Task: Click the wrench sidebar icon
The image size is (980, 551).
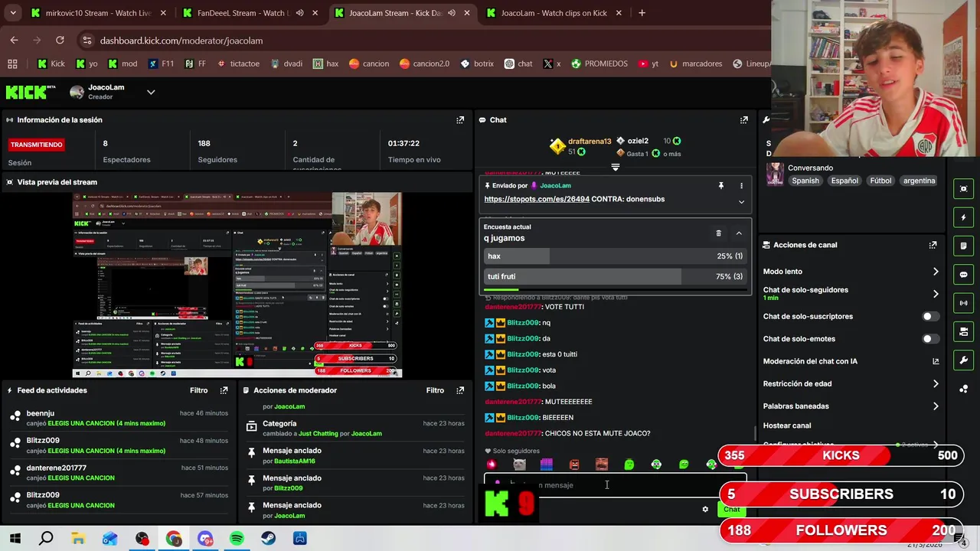Action: tap(963, 360)
